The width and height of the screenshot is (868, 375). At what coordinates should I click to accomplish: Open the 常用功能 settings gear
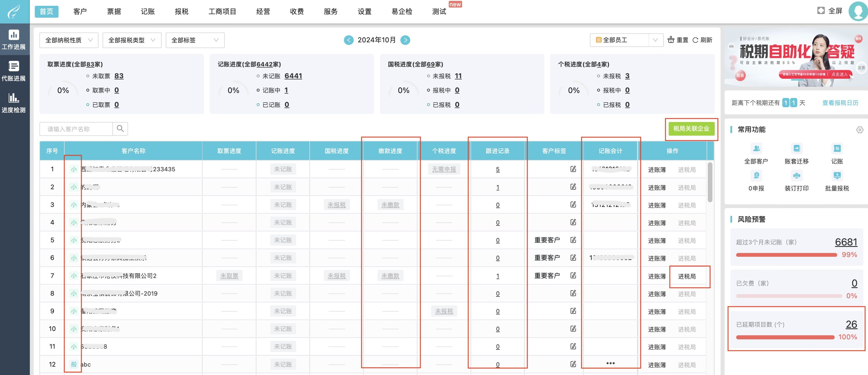click(860, 130)
